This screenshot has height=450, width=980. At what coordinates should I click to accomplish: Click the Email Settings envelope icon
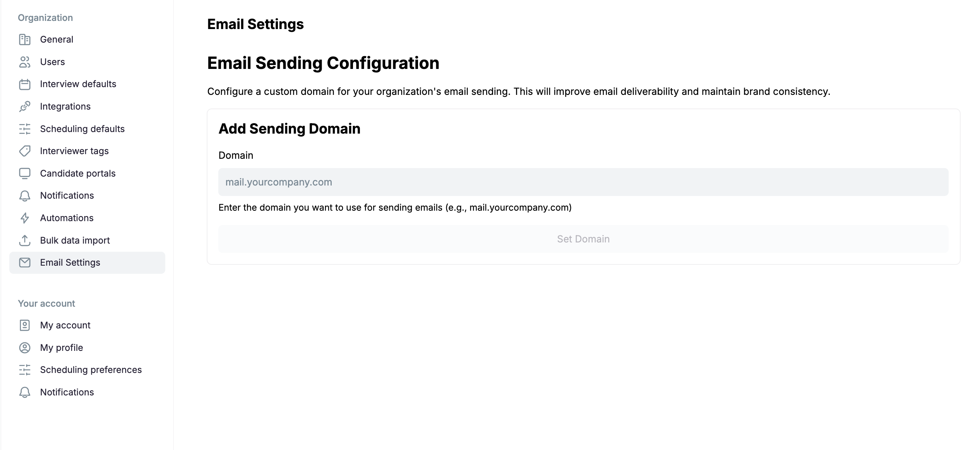(25, 263)
